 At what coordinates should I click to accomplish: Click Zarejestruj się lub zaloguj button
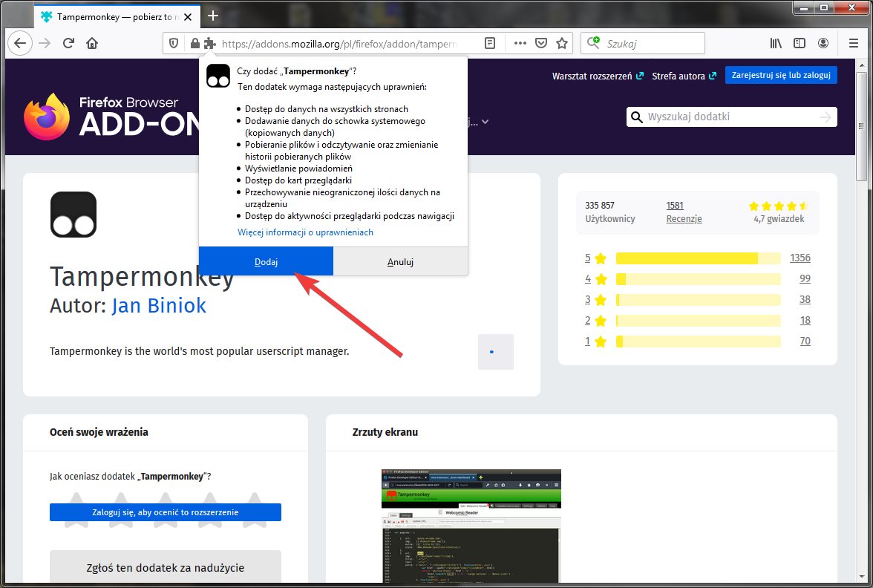coord(781,75)
